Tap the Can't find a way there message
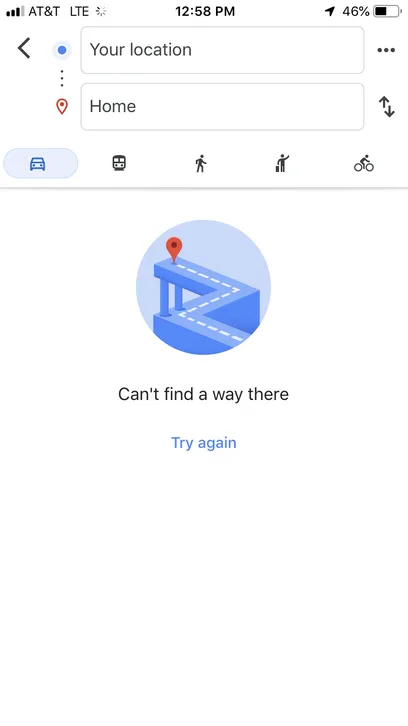 point(203,394)
